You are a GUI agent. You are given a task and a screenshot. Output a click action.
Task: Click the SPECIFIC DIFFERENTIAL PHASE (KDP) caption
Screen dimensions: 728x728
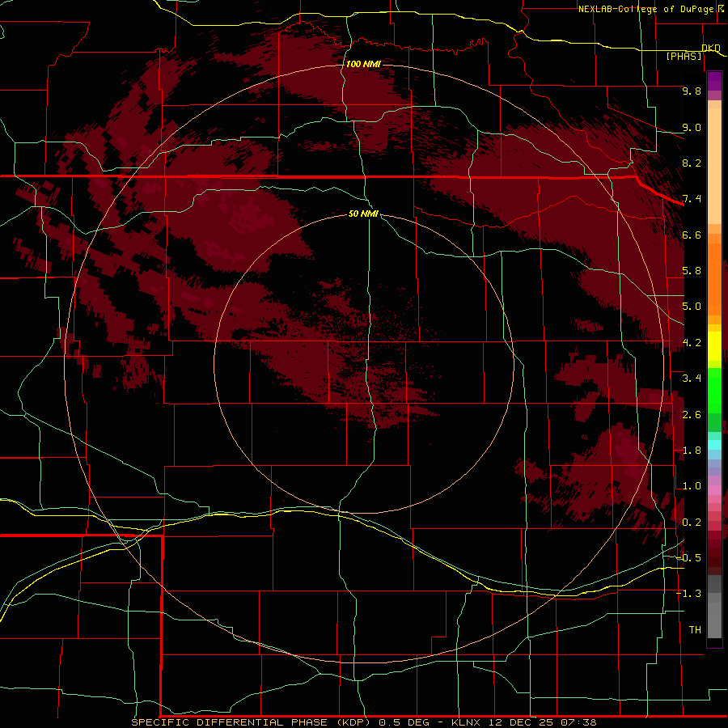(x=251, y=722)
